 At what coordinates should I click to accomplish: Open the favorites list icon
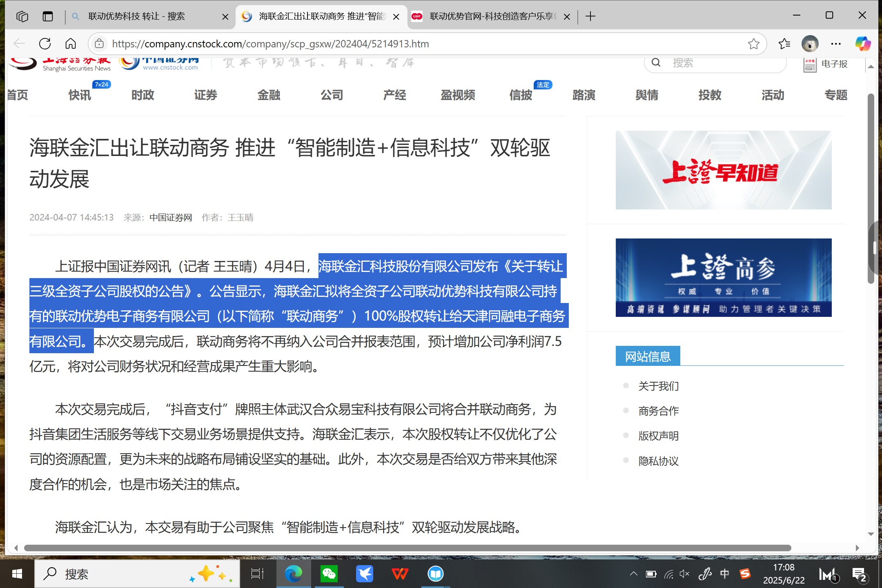pos(784,44)
